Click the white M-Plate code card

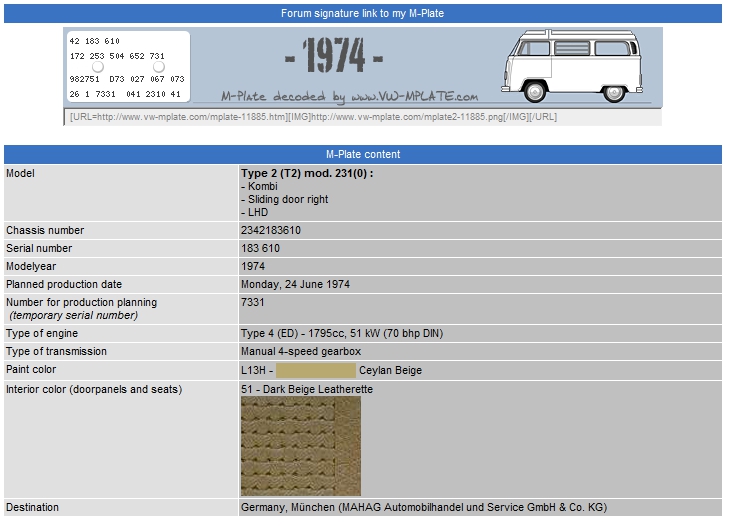(126, 67)
